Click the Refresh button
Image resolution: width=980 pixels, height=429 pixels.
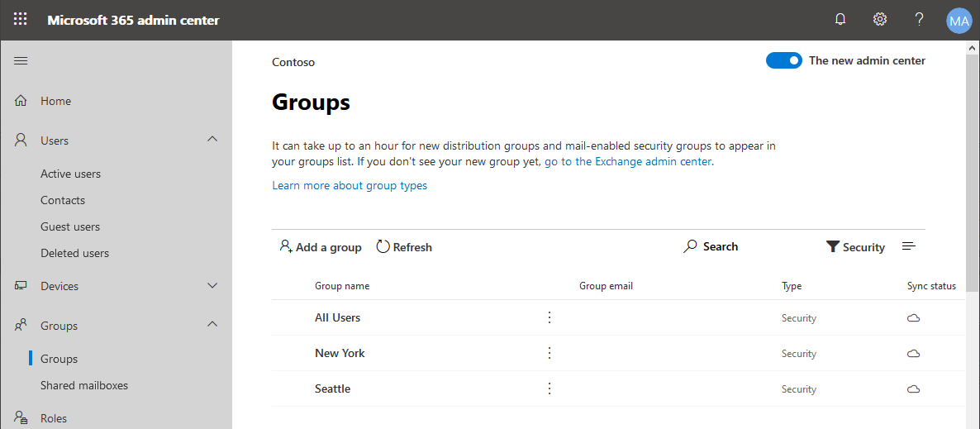(x=404, y=247)
